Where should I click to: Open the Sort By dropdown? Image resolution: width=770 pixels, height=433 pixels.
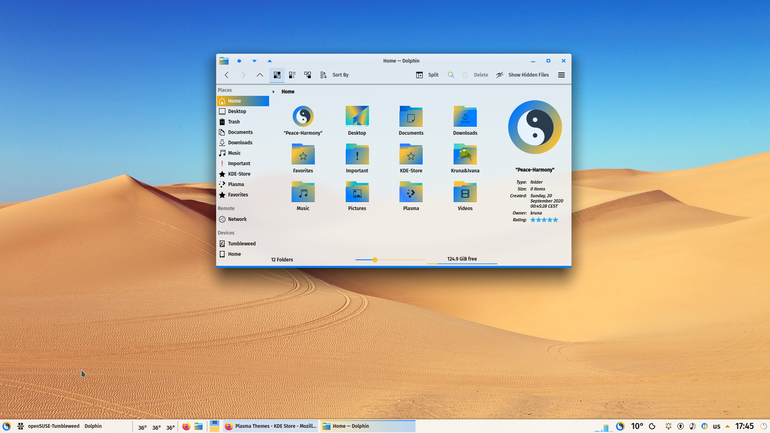pyautogui.click(x=334, y=75)
